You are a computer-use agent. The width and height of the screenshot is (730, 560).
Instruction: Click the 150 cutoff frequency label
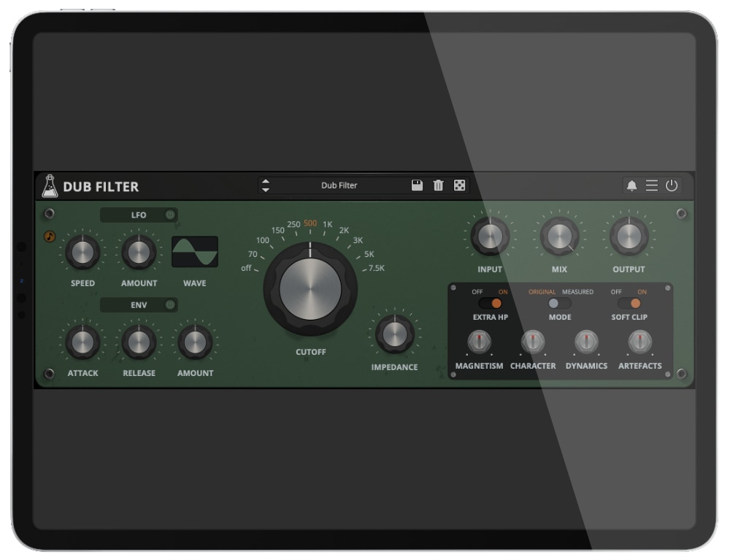point(277,231)
